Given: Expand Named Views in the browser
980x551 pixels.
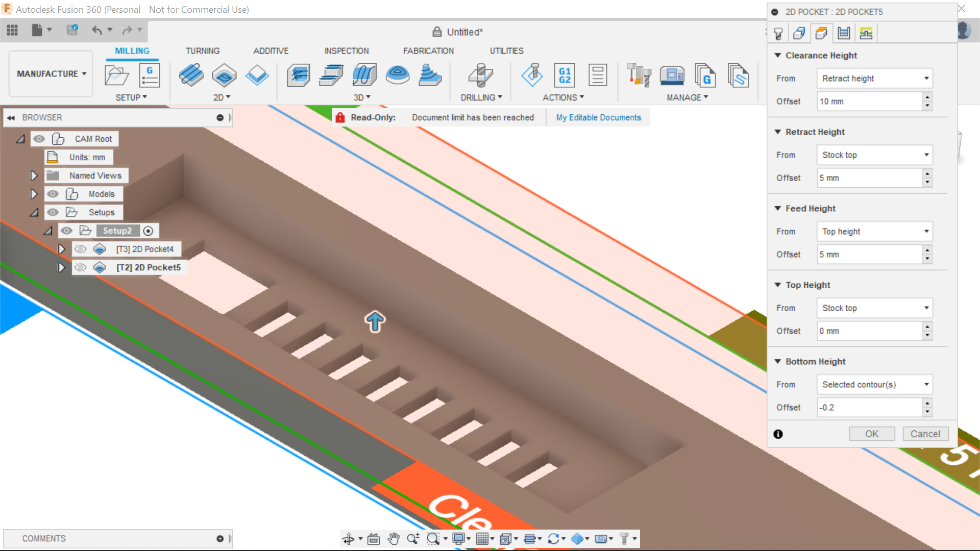Looking at the screenshot, I should click(34, 175).
